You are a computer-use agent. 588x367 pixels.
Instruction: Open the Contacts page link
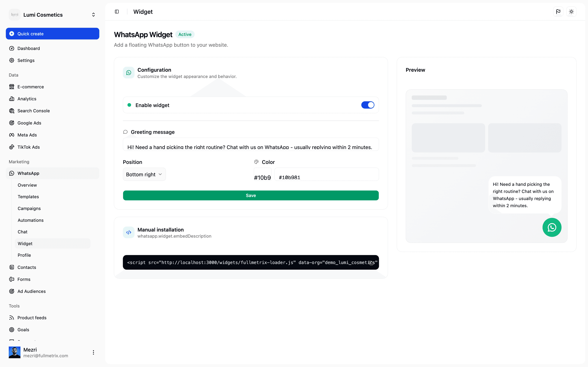coord(53,267)
